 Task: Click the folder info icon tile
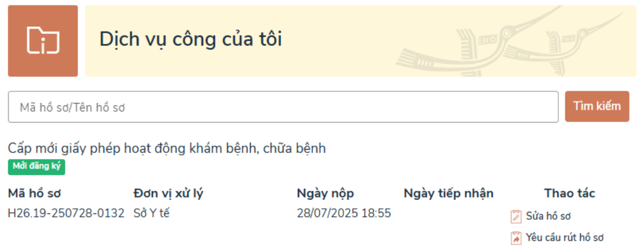[x=43, y=41]
